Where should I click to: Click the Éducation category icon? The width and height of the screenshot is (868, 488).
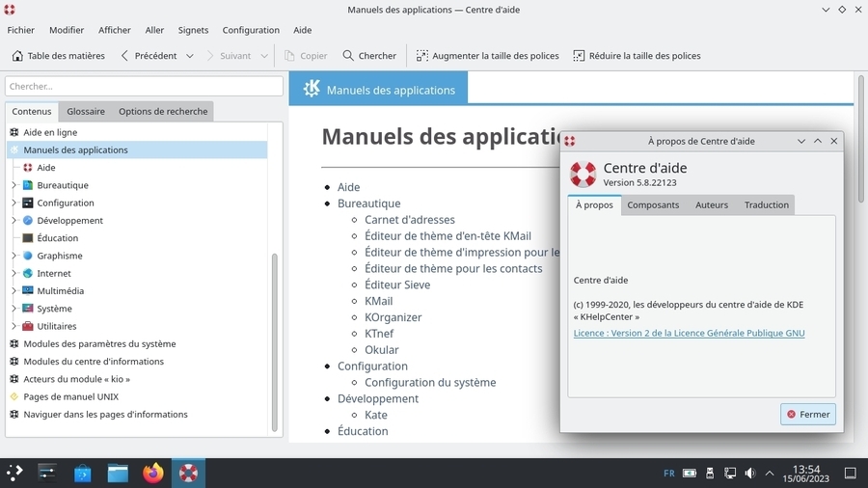pyautogui.click(x=28, y=238)
